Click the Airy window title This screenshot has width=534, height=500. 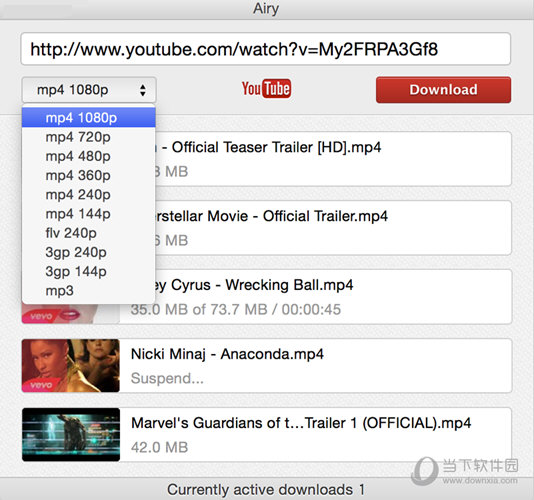tap(266, 8)
